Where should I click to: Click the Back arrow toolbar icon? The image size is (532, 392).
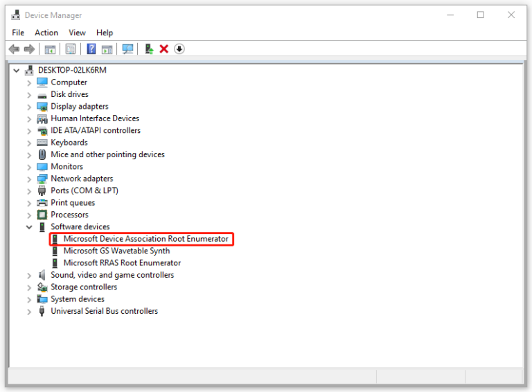click(x=14, y=49)
